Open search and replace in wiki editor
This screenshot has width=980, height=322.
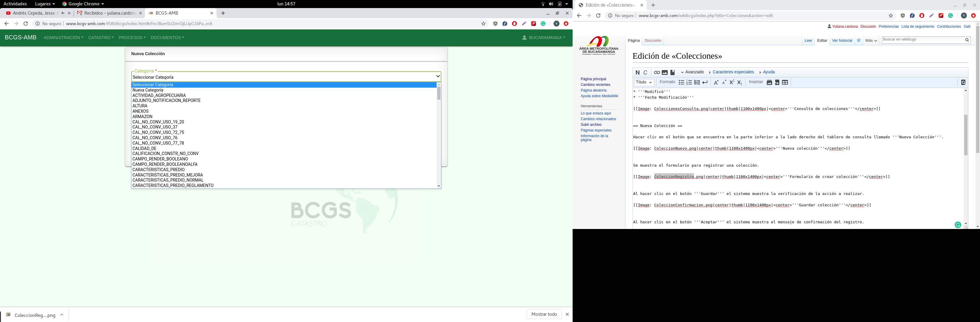point(963,83)
